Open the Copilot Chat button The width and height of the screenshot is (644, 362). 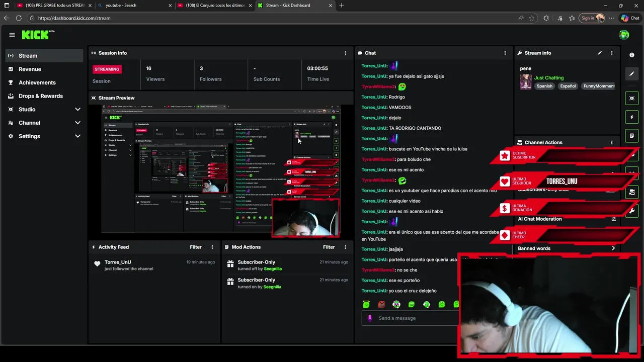click(630, 18)
